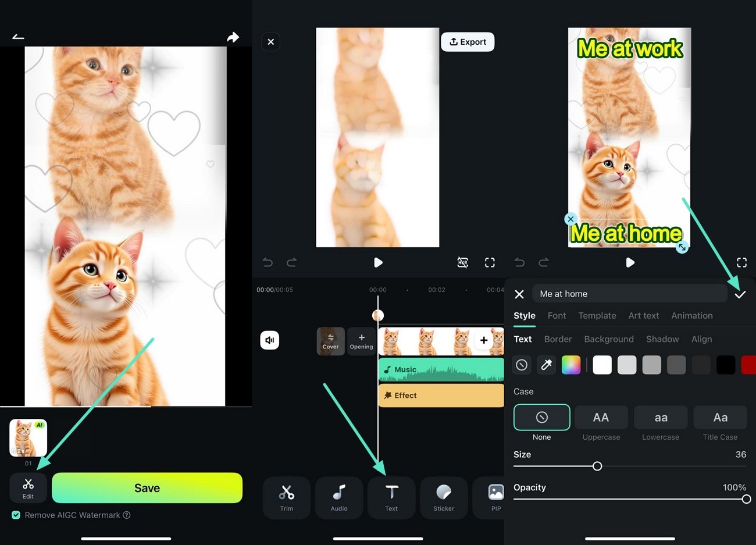This screenshot has width=756, height=545.
Task: Open the Cover selector
Action: coord(330,341)
